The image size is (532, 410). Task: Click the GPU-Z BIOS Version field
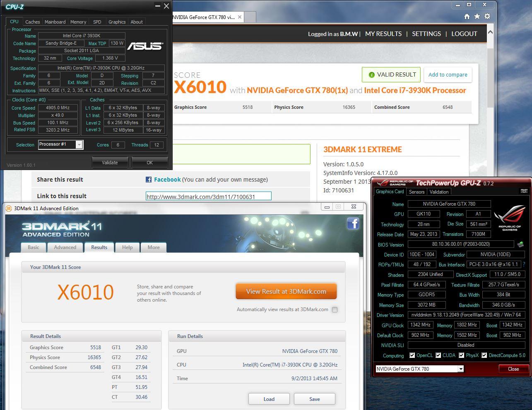pyautogui.click(x=461, y=245)
